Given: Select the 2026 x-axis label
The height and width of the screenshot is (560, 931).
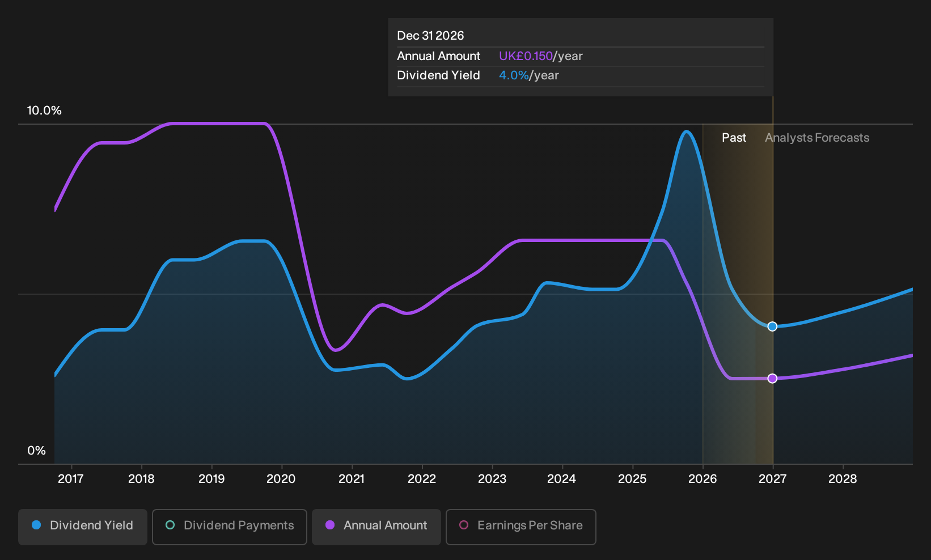Looking at the screenshot, I should click(703, 479).
